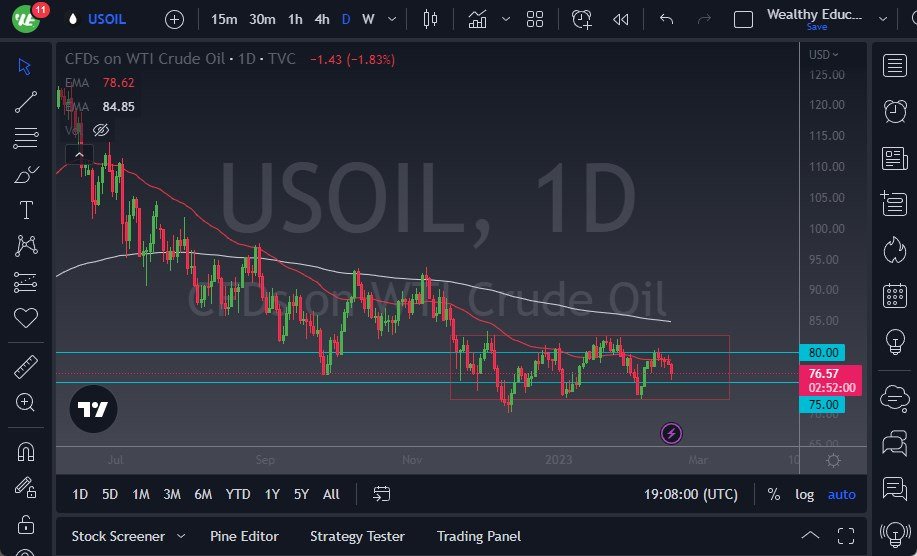917x556 pixels.
Task: Choose the 4h timeframe
Action: coord(321,19)
